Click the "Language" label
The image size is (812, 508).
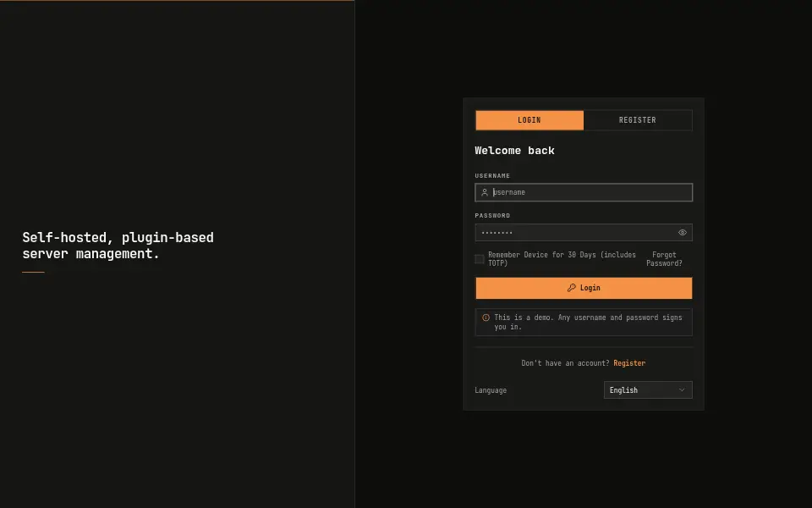[x=491, y=390]
